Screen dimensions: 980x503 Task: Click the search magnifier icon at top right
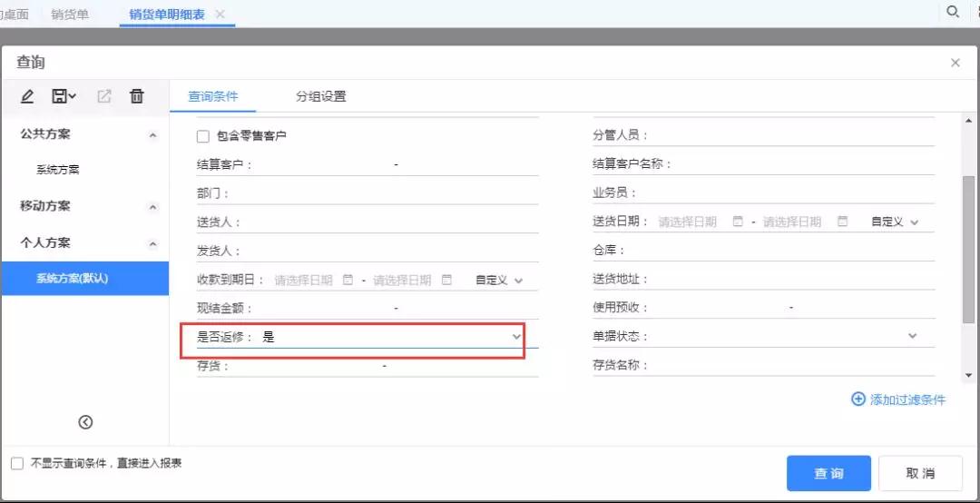[953, 12]
